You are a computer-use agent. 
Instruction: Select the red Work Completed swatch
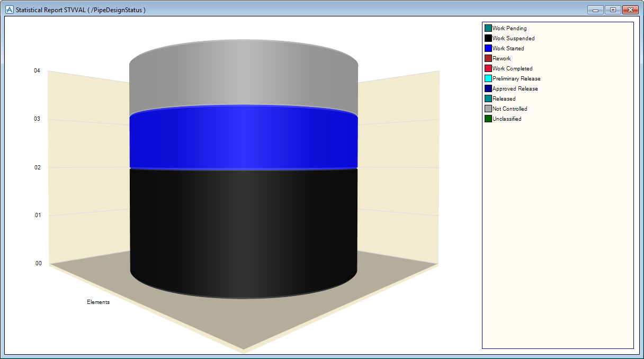click(x=488, y=68)
